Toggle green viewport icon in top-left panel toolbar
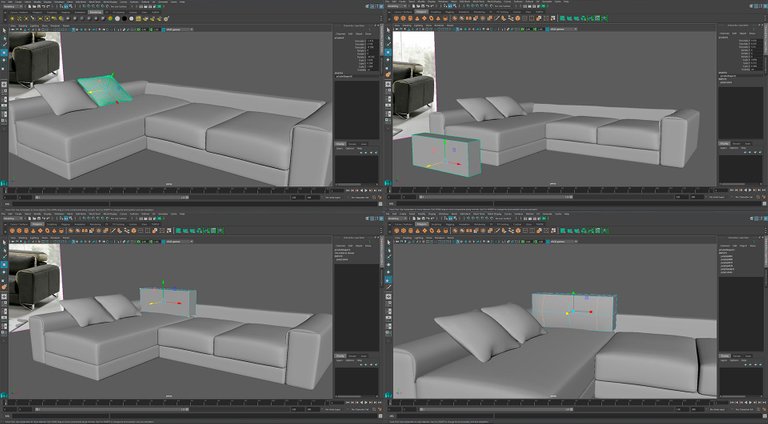The height and width of the screenshot is (424, 768). [x=138, y=29]
